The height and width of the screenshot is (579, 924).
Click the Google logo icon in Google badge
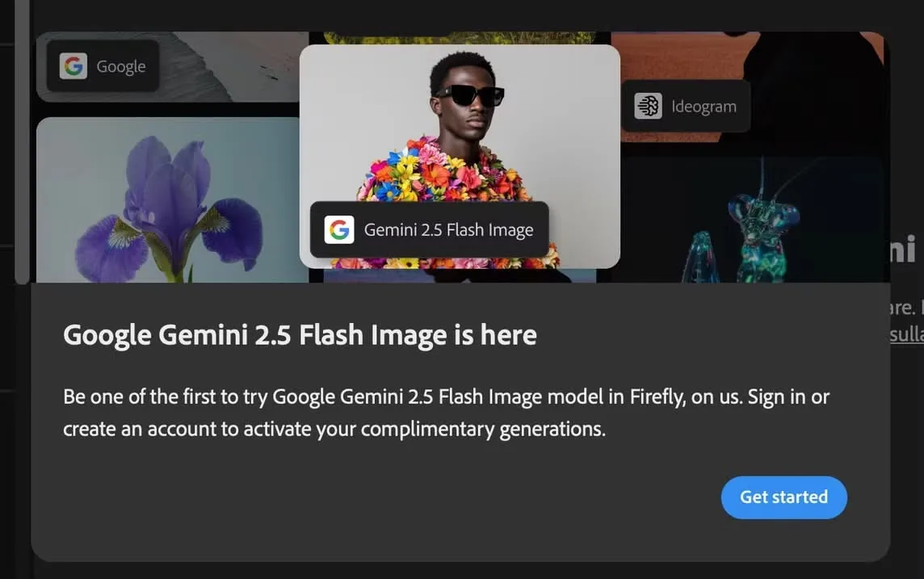pyautogui.click(x=73, y=66)
